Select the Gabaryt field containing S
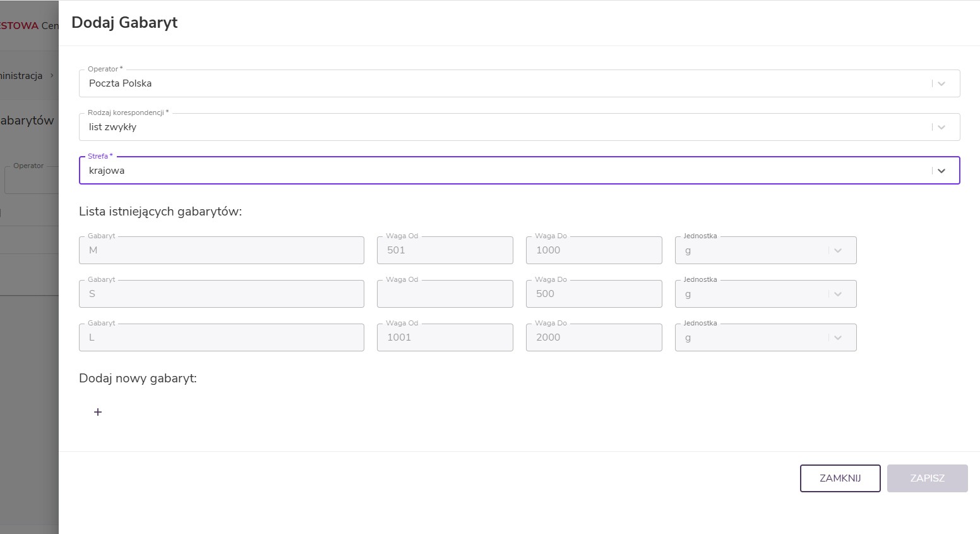980x534 pixels. coord(221,294)
